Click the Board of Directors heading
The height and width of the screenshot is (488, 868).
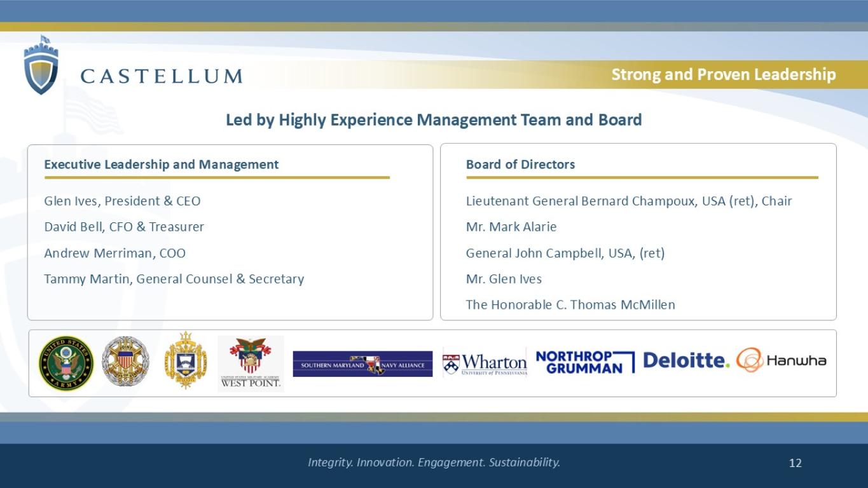point(520,165)
